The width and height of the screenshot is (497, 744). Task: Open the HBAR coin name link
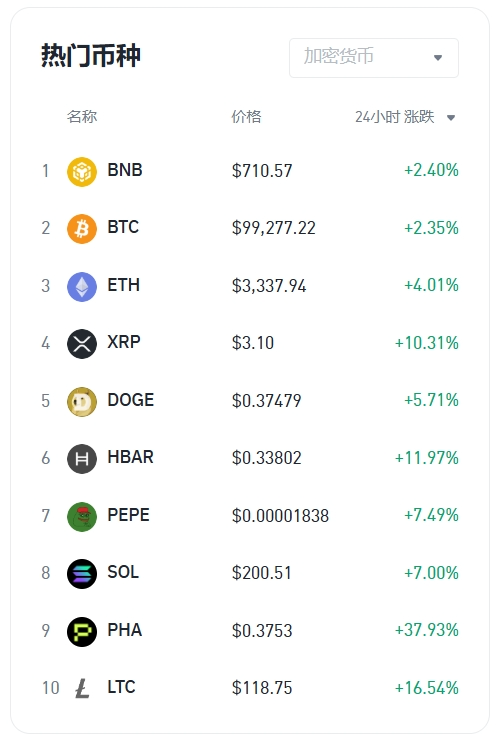click(131, 457)
